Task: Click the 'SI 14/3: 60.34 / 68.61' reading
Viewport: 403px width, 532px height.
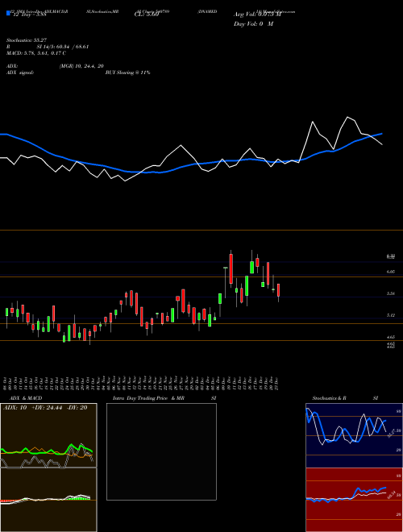Action: tap(63, 47)
